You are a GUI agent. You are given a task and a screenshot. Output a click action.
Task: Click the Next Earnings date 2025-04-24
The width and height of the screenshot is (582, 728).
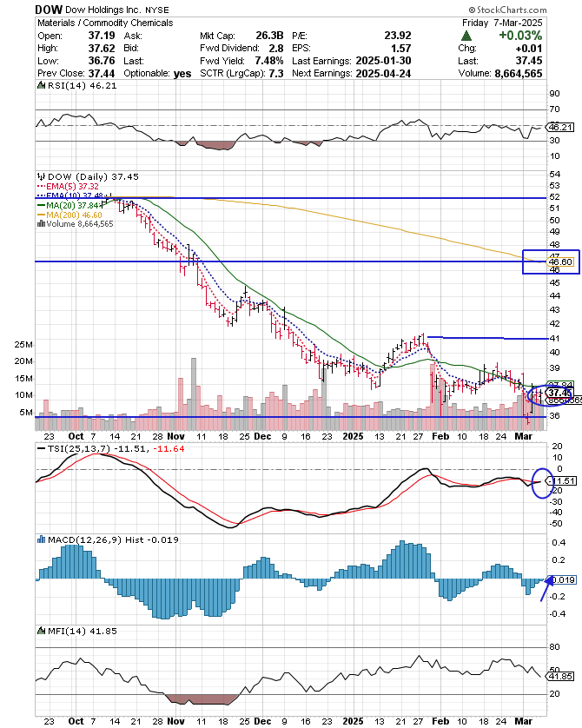click(x=383, y=73)
